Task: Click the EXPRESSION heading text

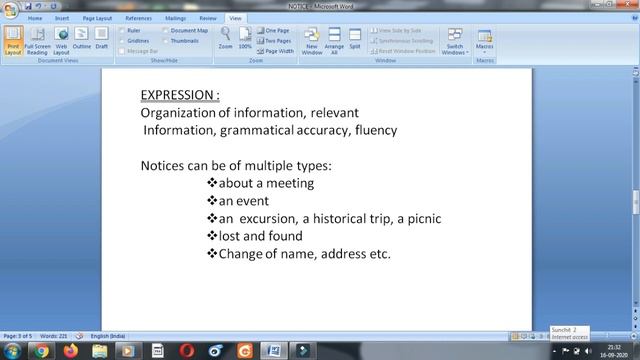Action: (180, 95)
